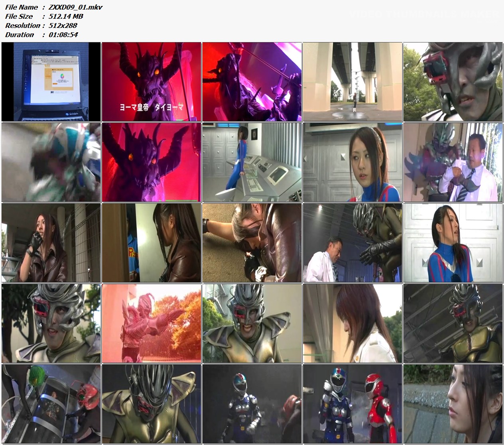Open the blue-suited woman against white wall thumbnail
Viewport: 504px width, 445px height.
point(453,243)
